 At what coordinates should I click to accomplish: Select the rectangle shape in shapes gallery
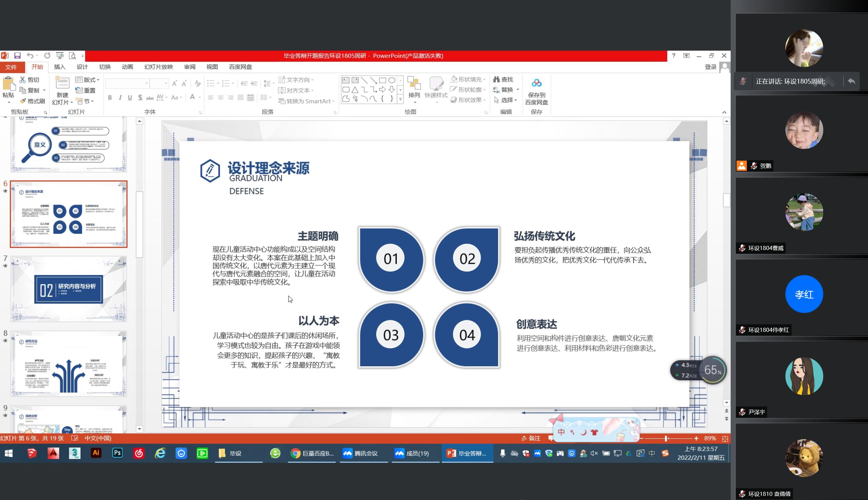382,80
